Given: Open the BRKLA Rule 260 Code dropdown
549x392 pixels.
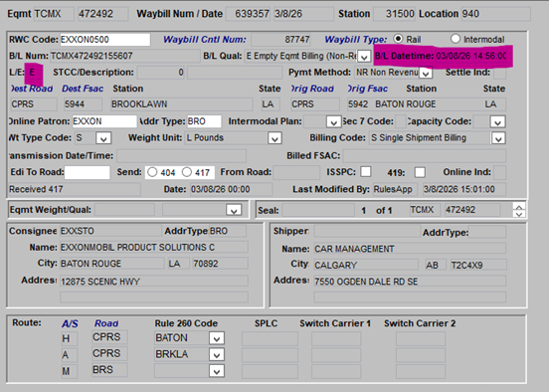Looking at the screenshot, I should [217, 355].
